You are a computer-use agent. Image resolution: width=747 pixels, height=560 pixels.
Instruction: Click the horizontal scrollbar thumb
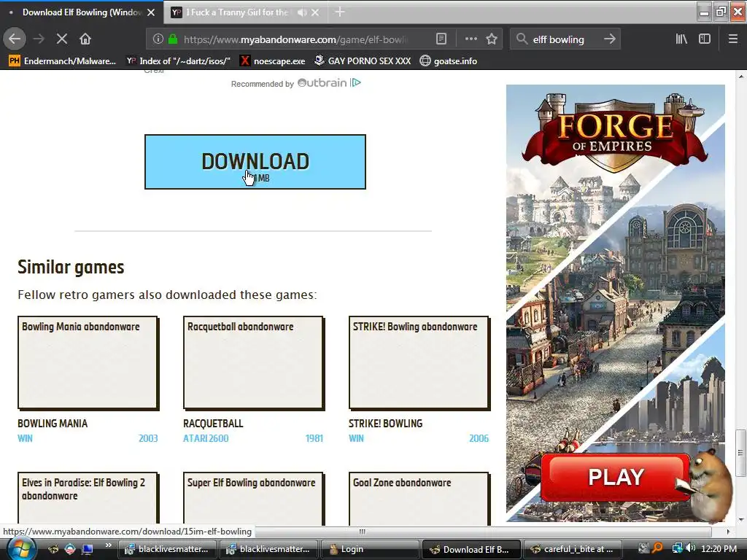click(362, 531)
